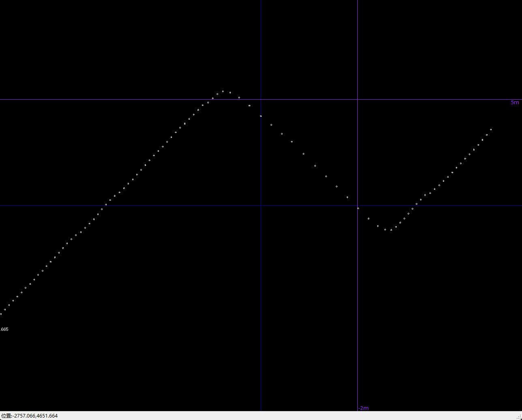The height and width of the screenshot is (420, 522).
Task: Click the purple -2m axis label
Action: pyautogui.click(x=363, y=408)
